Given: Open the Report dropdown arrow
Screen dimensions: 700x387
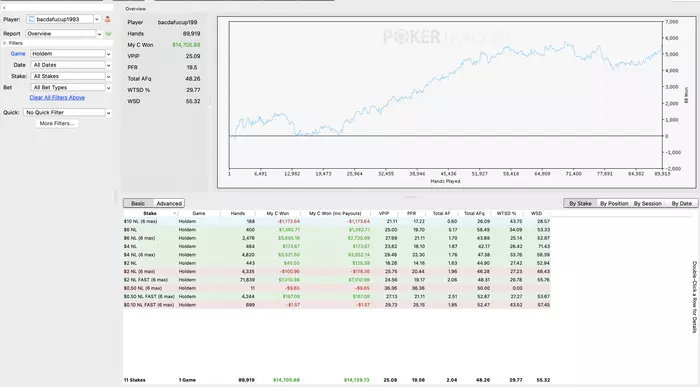Looking at the screenshot, I should pyautogui.click(x=99, y=34).
